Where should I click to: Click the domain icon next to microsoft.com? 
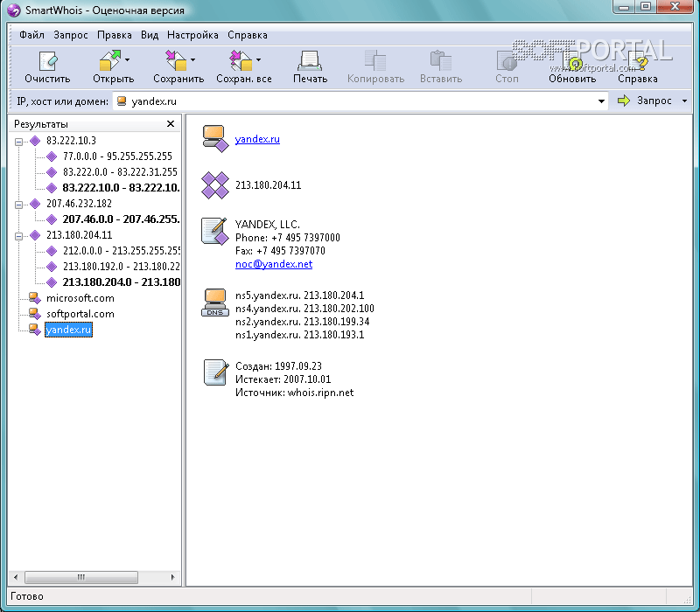click(x=34, y=298)
